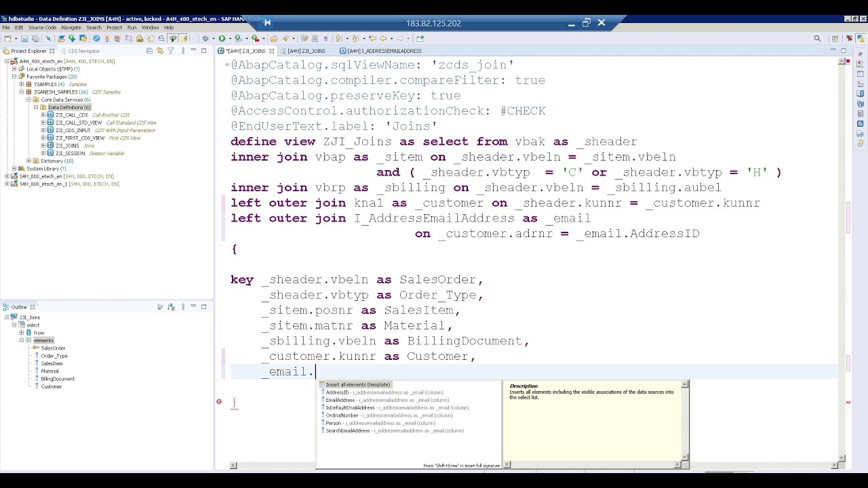Click Collapse All in Project Explorer
This screenshot has width=868, height=488.
coord(149,51)
